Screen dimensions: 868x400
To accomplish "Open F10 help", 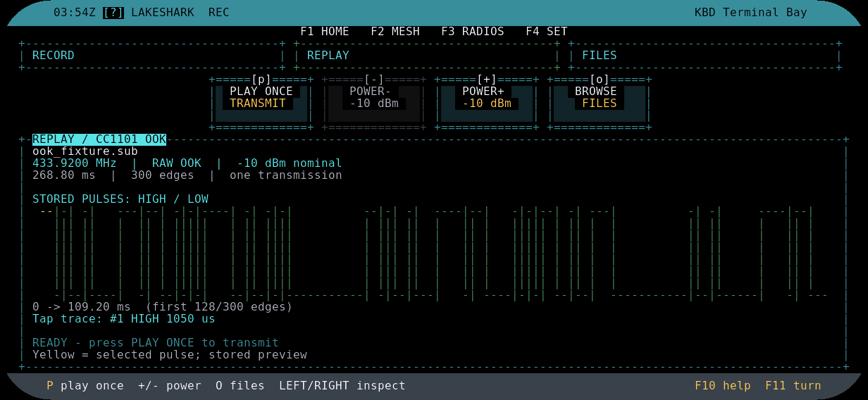I will 723,386.
